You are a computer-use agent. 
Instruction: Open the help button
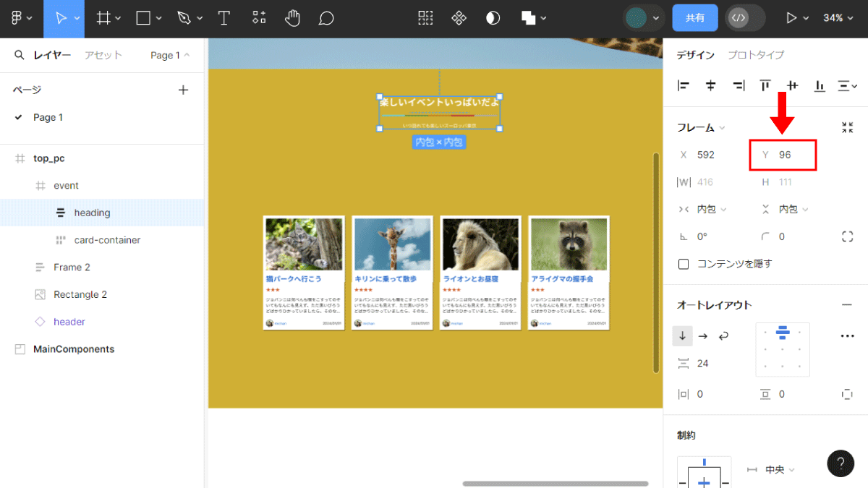pyautogui.click(x=841, y=463)
